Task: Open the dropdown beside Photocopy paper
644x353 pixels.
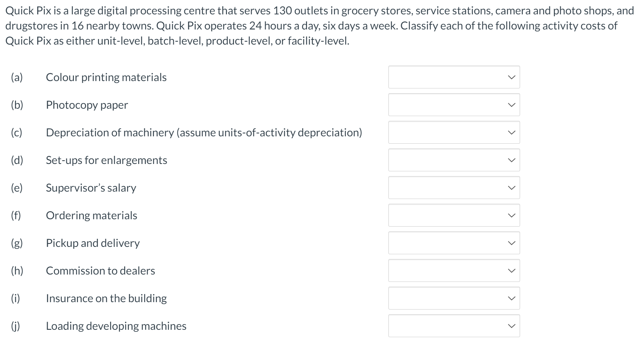Action: pos(453,105)
